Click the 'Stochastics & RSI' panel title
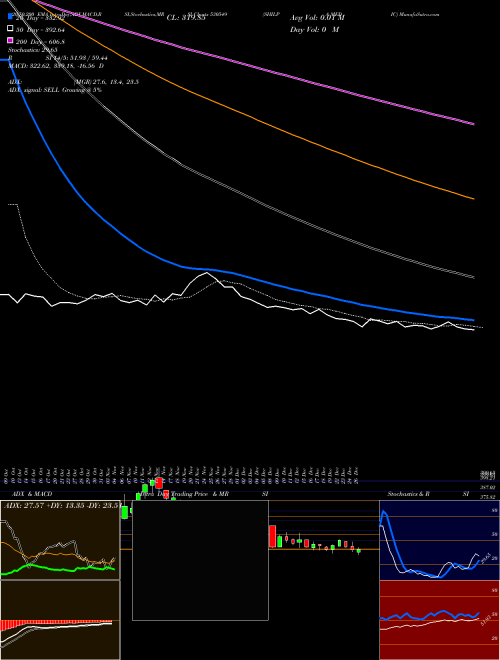This screenshot has width=500, height=660. click(x=428, y=494)
